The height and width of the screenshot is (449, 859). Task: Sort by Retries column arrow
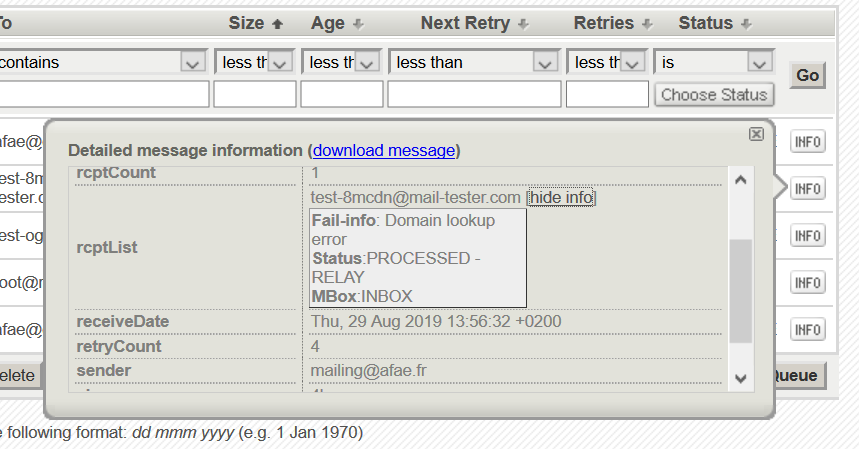(x=647, y=23)
